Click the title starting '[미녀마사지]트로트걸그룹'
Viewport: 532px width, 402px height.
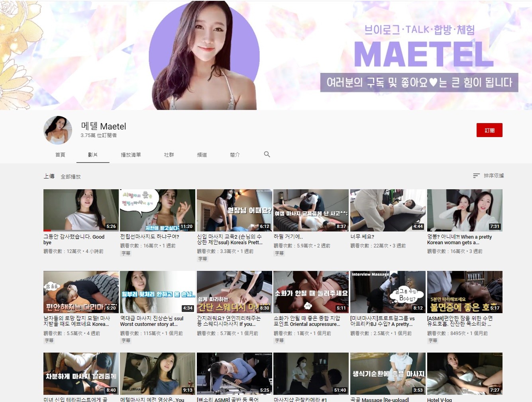pos(383,321)
